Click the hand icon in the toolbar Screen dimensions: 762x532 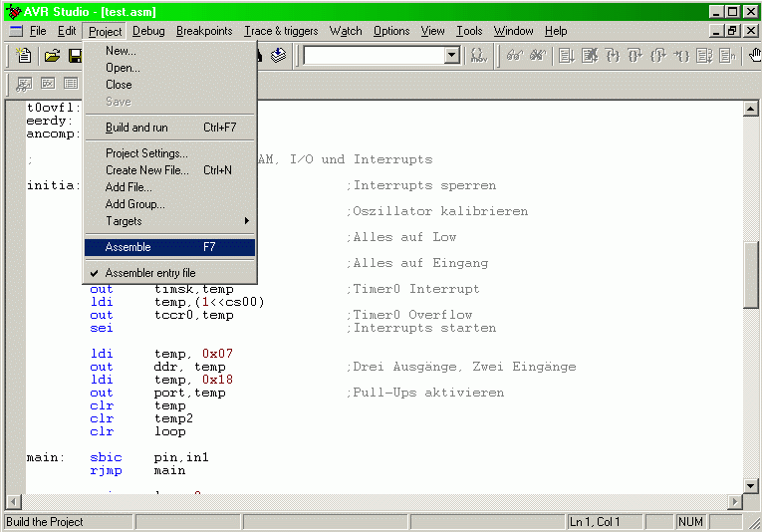pos(755,56)
